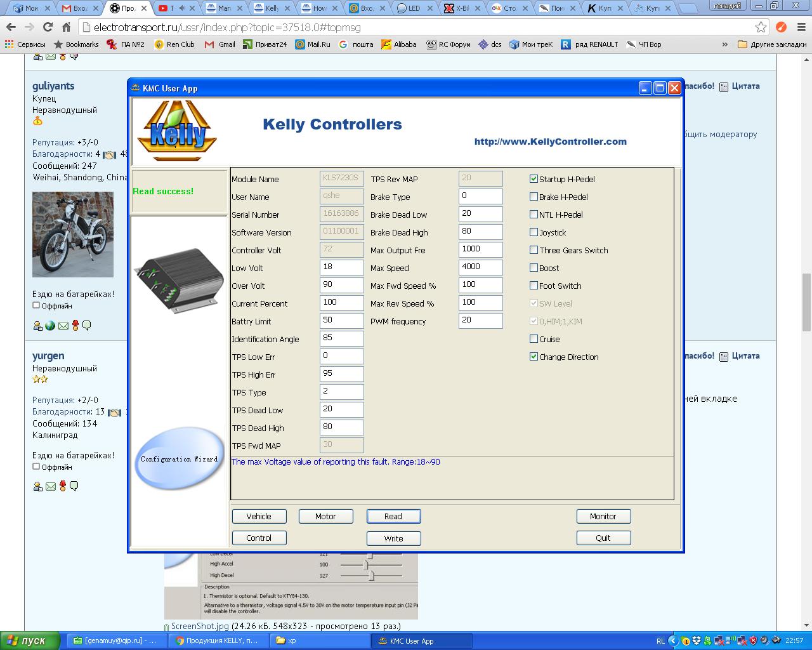Launch the Configuration Wizard

point(180,459)
